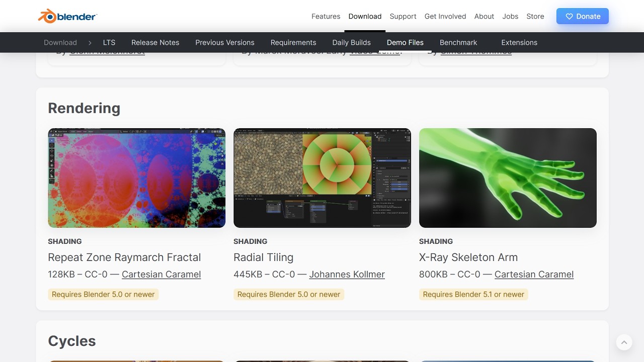
Task: Open the Features menu
Action: coord(326,16)
